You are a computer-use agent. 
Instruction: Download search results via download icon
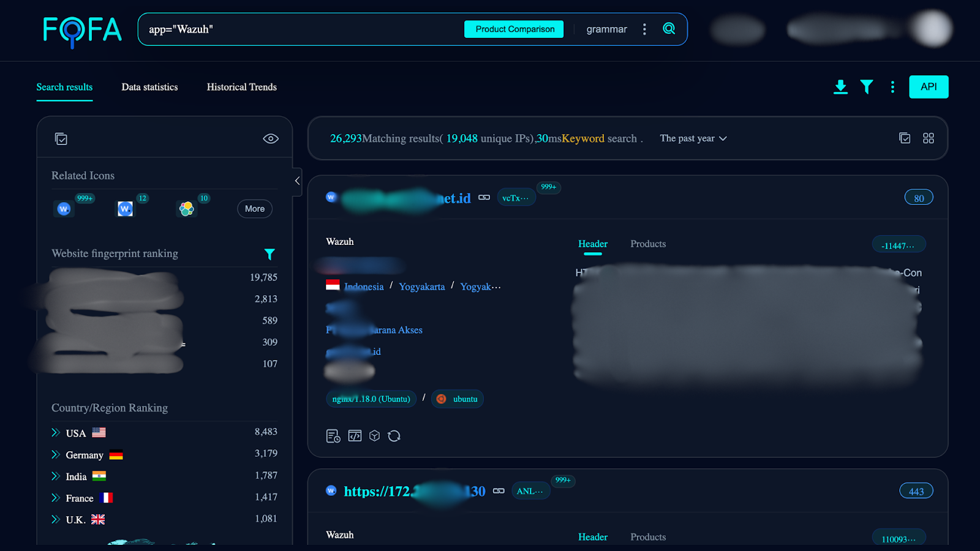coord(840,87)
